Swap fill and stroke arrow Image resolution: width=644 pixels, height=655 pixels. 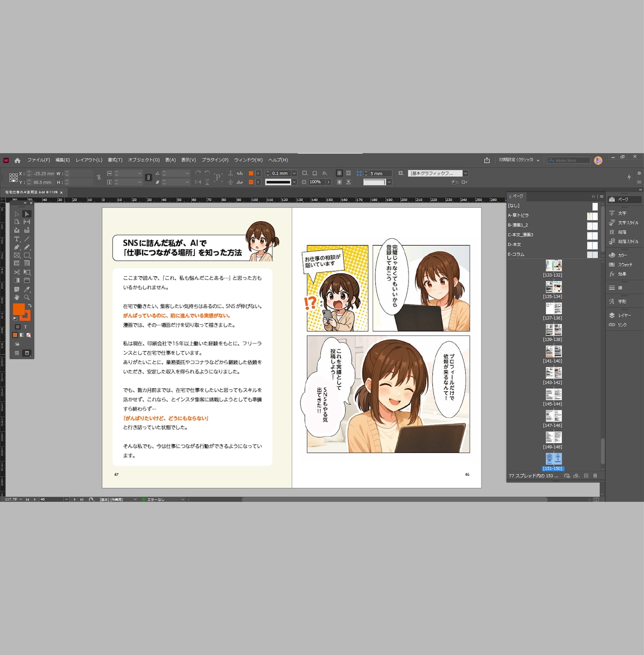pos(30,305)
